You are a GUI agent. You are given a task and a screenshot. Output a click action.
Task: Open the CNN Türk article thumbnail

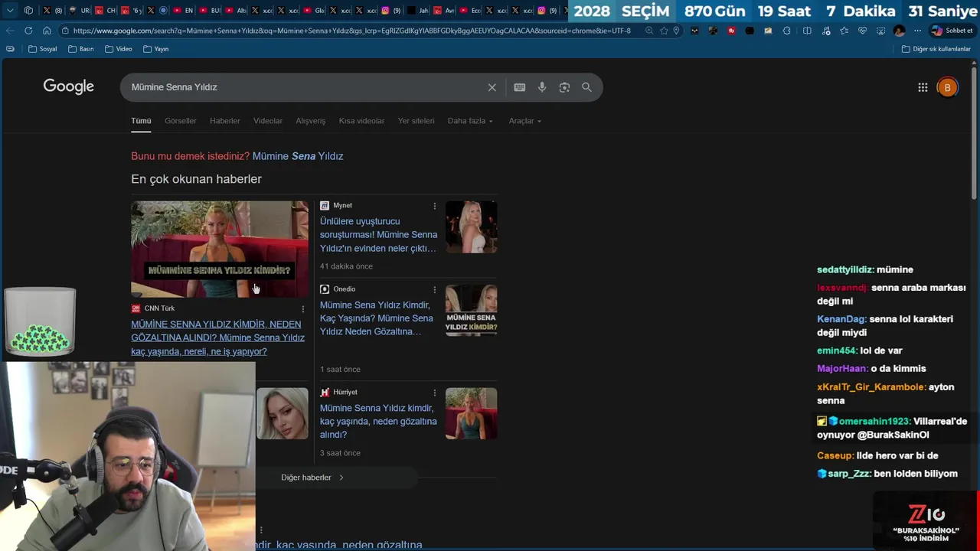pos(220,249)
